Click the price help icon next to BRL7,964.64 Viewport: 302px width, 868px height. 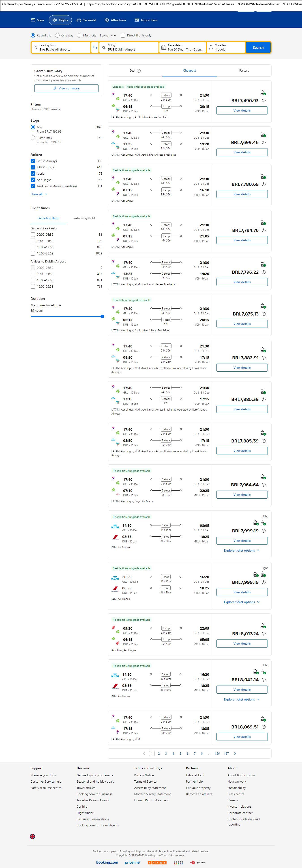pyautogui.click(x=263, y=485)
